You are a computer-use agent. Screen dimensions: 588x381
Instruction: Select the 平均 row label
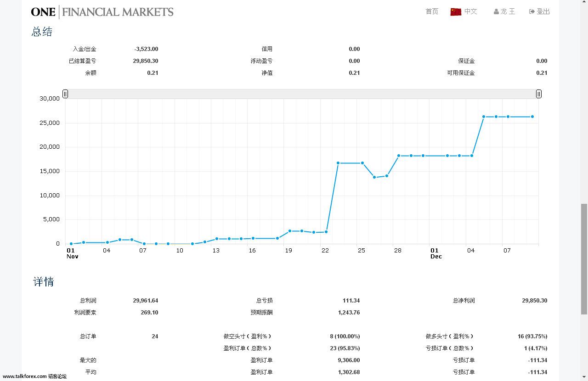[91, 372]
